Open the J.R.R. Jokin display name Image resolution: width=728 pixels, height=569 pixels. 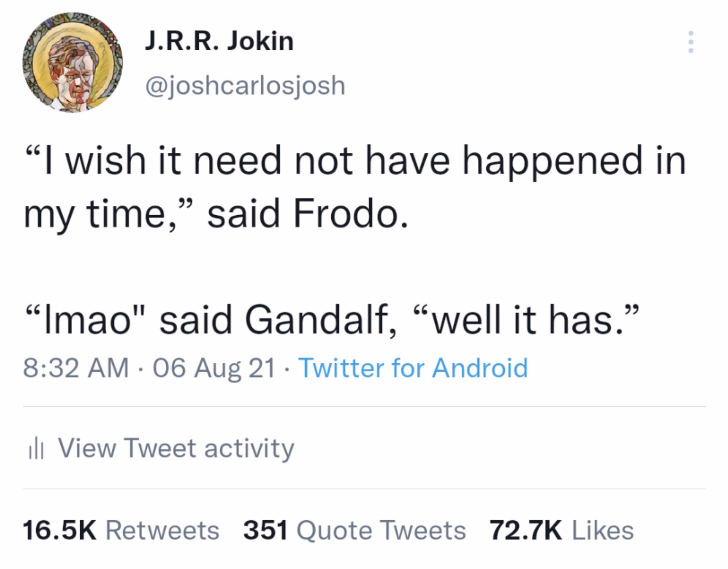pyautogui.click(x=219, y=41)
